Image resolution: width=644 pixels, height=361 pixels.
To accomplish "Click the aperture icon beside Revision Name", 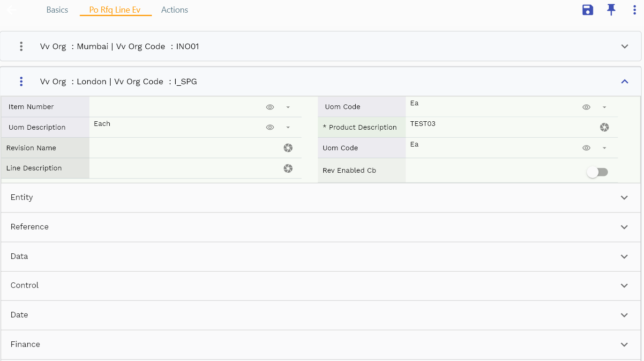I will [288, 147].
